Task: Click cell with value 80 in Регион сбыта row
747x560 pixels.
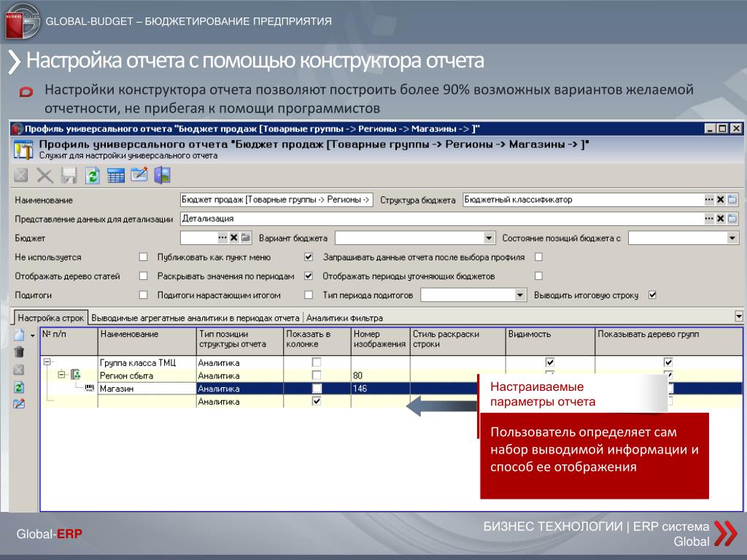Action: (380, 376)
